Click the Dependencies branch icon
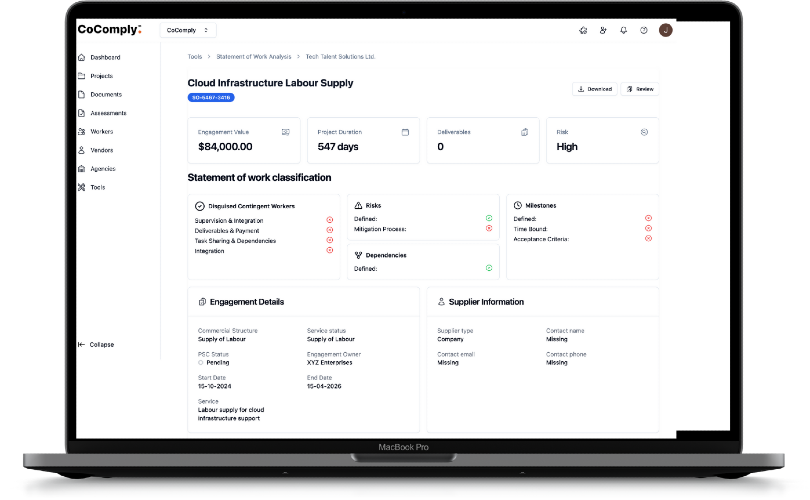 coord(358,255)
